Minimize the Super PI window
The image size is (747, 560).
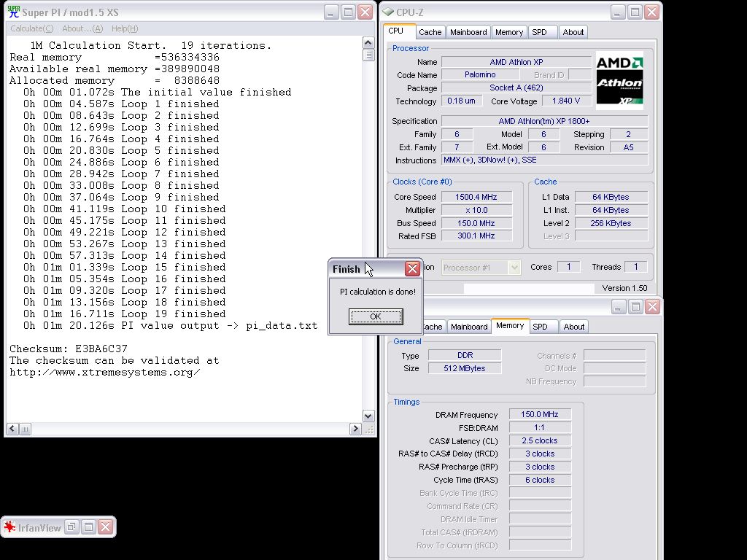pyautogui.click(x=331, y=12)
